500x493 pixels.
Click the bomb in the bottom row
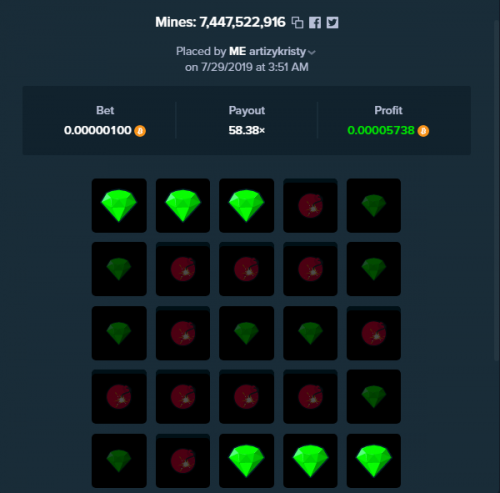[x=183, y=461]
